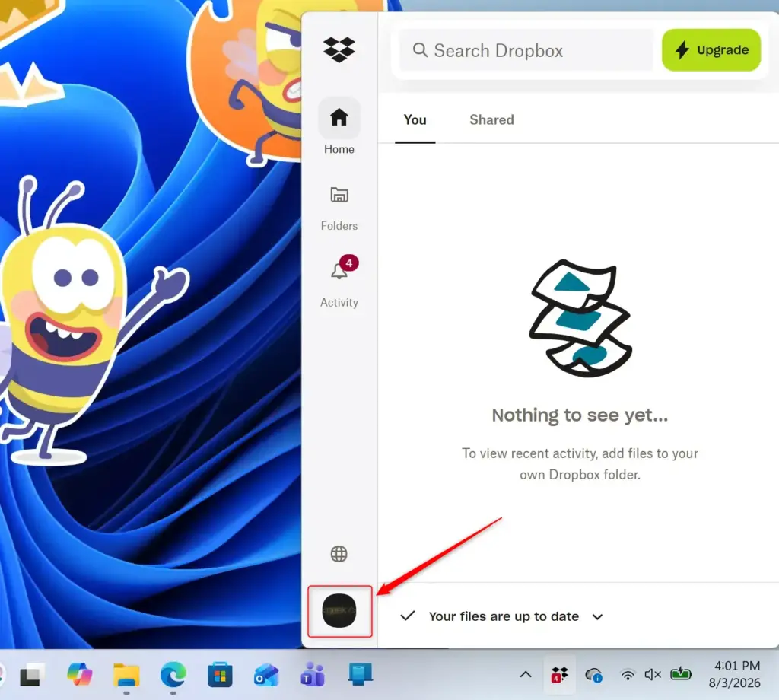Open Outlook from the taskbar
Image resolution: width=779 pixels, height=700 pixels.
coord(266,675)
